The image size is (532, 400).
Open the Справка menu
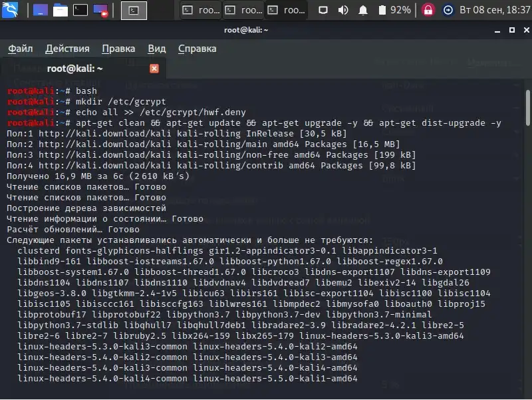pyautogui.click(x=197, y=49)
